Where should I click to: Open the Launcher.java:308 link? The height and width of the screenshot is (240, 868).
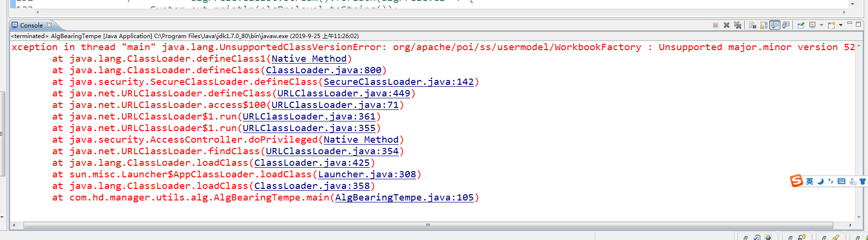click(367, 174)
